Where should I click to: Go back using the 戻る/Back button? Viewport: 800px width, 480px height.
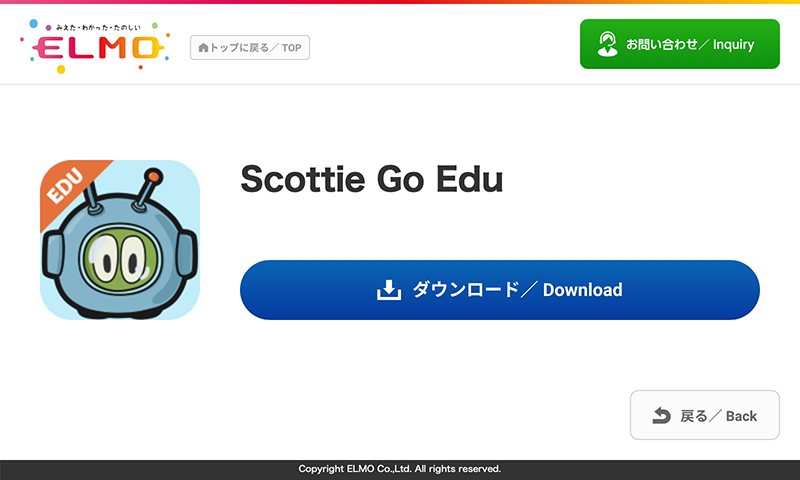click(705, 415)
